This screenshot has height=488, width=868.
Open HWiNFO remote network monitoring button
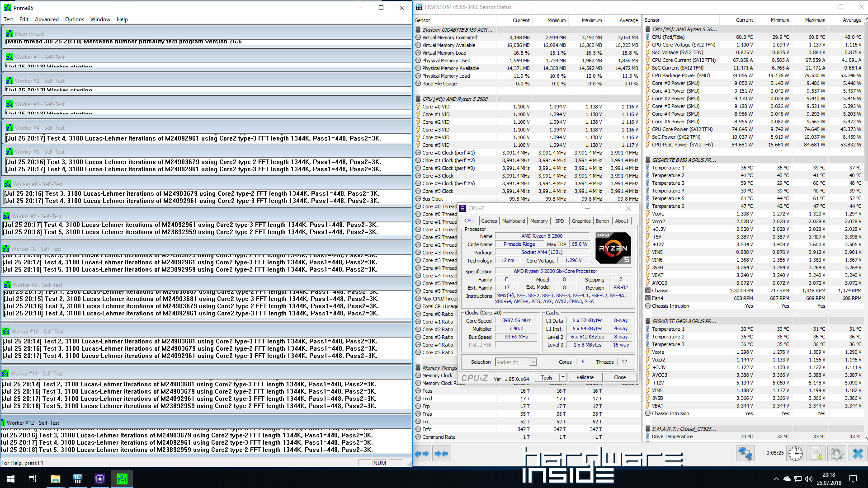tap(745, 453)
